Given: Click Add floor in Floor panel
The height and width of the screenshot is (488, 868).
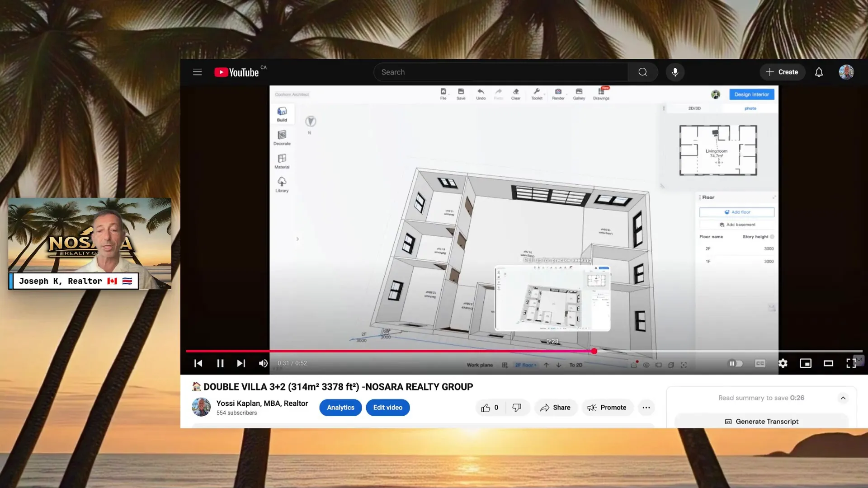Looking at the screenshot, I should 737,212.
